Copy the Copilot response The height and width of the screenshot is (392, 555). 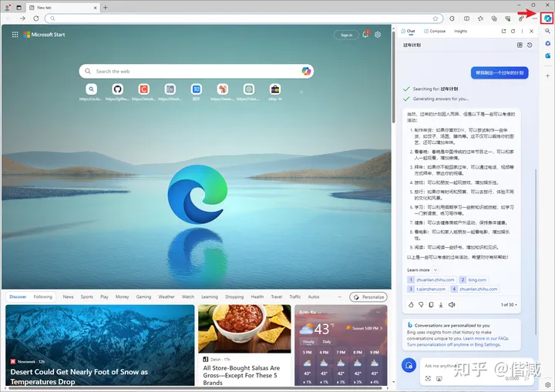click(431, 305)
